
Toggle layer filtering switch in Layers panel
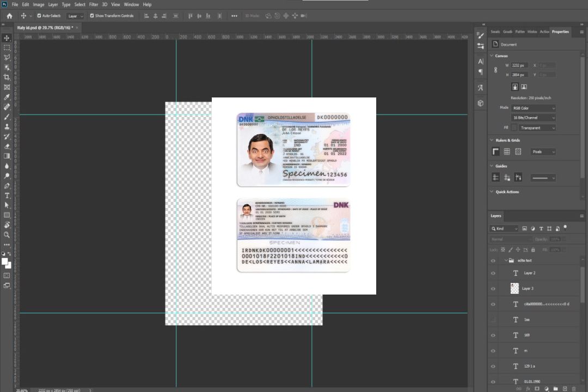(x=565, y=228)
